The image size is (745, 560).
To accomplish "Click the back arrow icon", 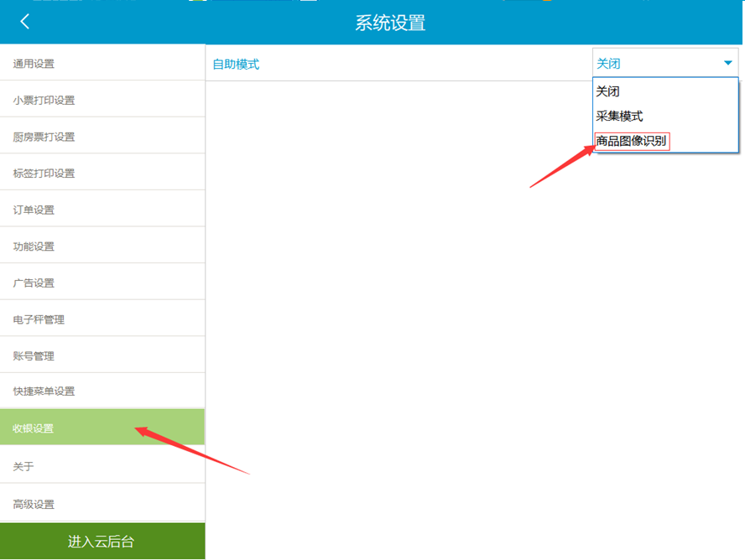I will [25, 22].
